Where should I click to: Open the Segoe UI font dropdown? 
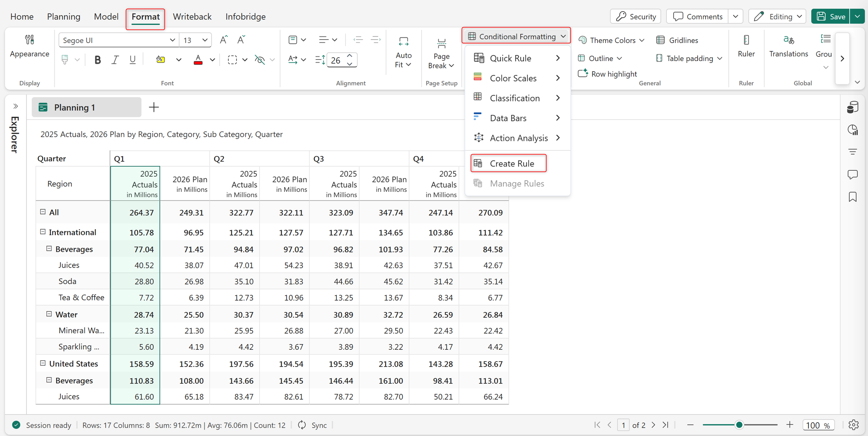[118, 40]
